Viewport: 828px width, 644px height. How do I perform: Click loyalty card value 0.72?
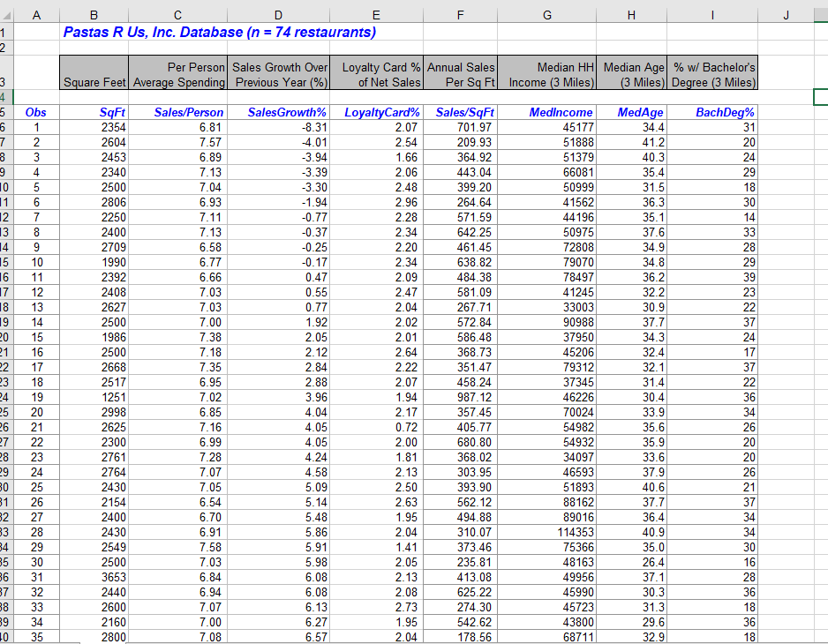[x=377, y=427]
